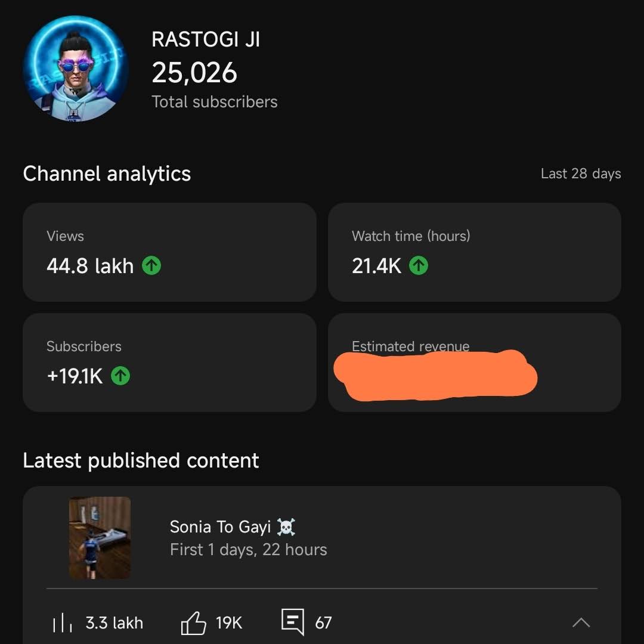The image size is (644, 644).
Task: Open the Sonia To Gayi video thumbnail
Action: (100, 538)
